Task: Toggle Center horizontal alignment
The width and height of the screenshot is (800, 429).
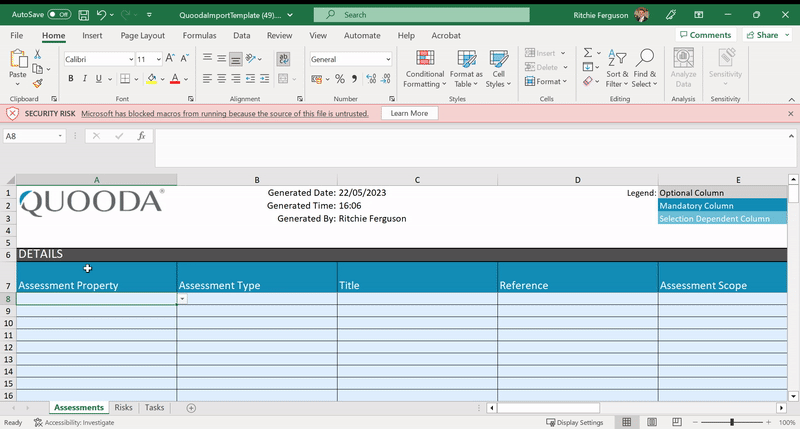Action: (x=221, y=79)
